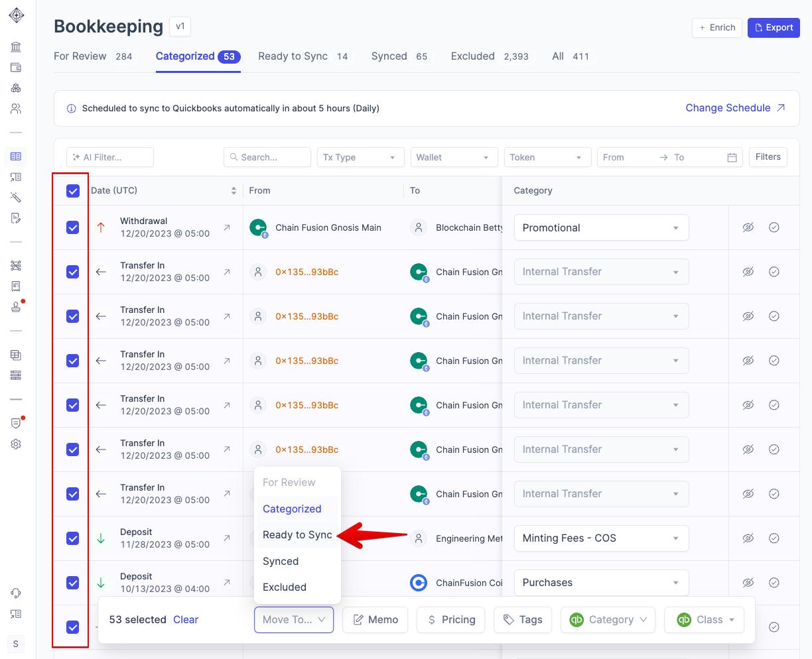Click the calendar icon in the date range filter
Viewport: 812px width, 659px height.
[x=732, y=158]
